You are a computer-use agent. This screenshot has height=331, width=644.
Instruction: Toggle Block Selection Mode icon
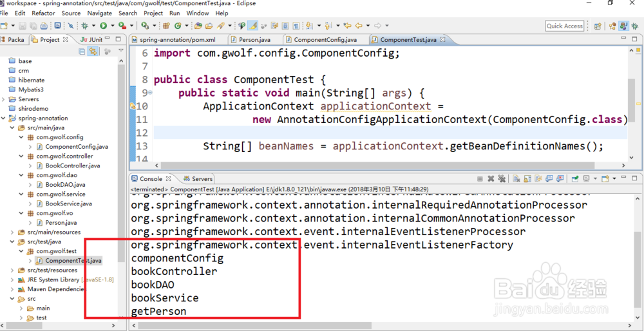pyautogui.click(x=285, y=26)
